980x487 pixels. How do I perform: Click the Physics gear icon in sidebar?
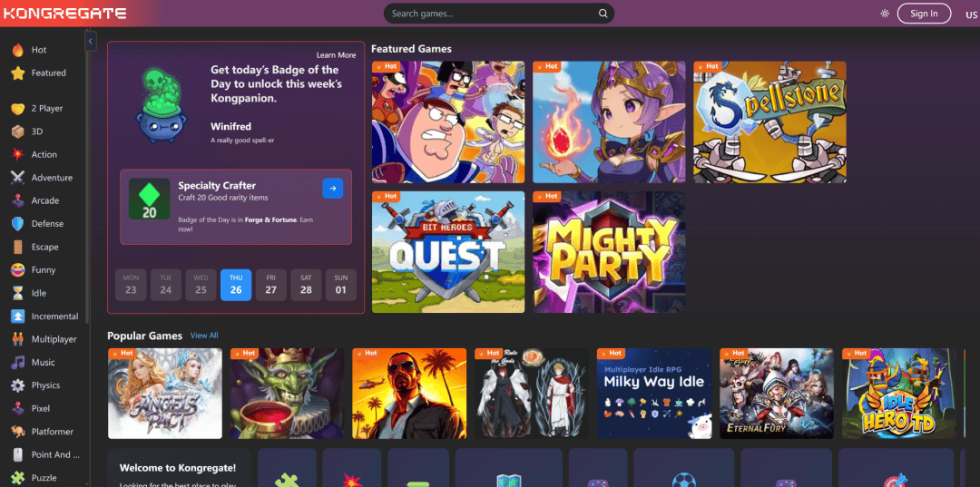(17, 385)
